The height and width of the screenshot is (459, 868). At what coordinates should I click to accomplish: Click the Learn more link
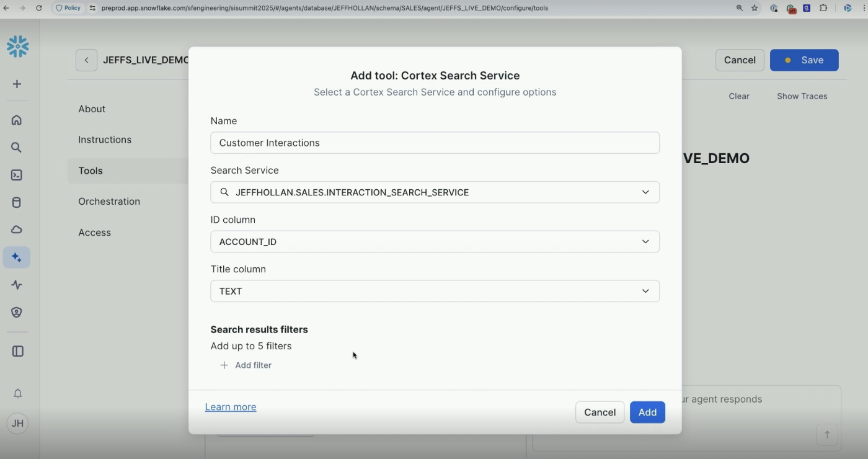[x=231, y=407]
